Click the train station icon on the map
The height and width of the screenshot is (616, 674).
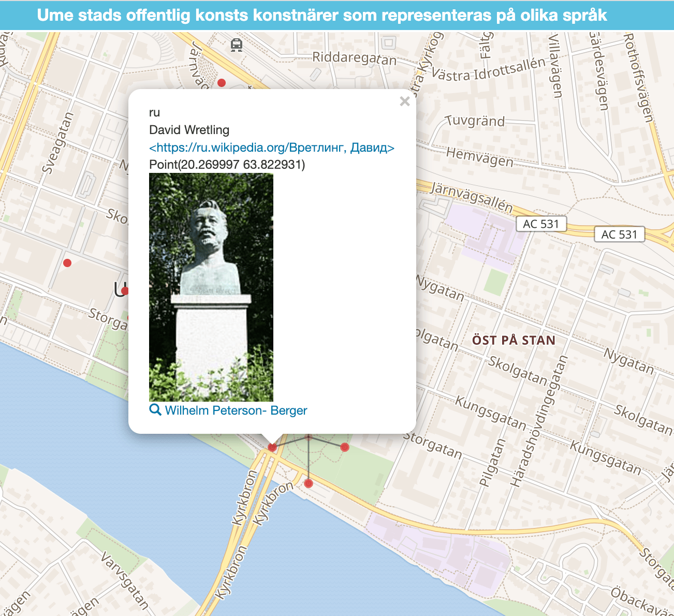click(237, 46)
